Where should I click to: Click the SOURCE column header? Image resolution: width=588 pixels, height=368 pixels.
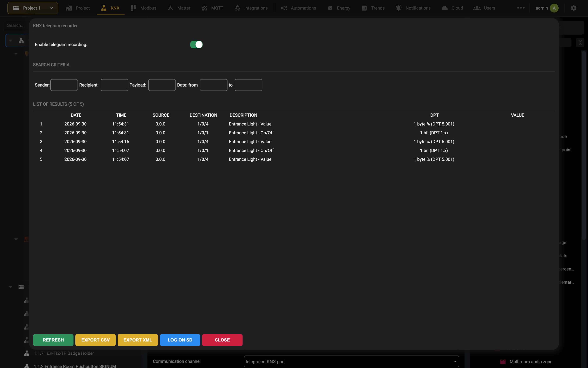tap(161, 115)
